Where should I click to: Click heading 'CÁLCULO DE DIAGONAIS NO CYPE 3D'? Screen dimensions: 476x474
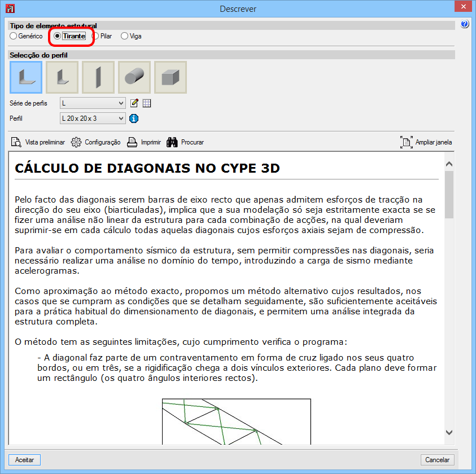147,168
